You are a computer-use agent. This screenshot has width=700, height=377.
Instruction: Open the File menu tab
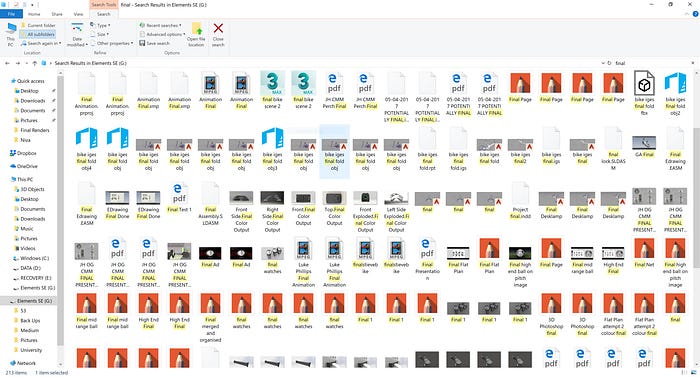click(11, 14)
